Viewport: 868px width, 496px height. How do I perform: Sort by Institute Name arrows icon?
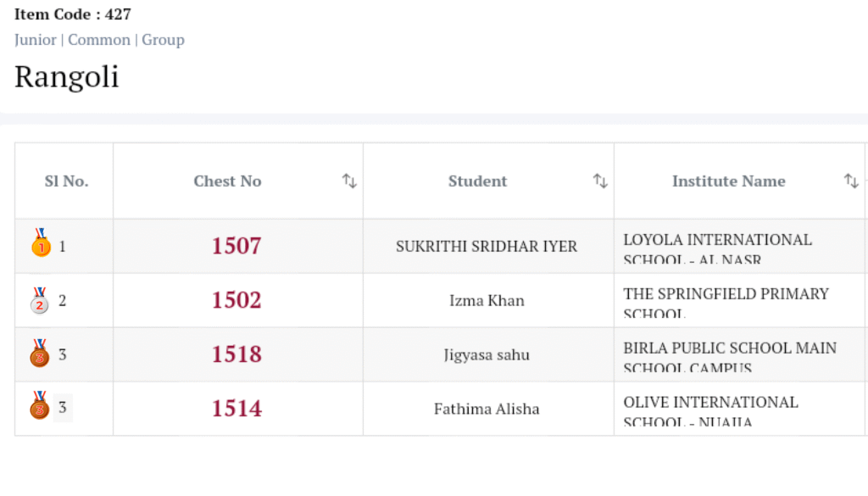[x=851, y=181]
